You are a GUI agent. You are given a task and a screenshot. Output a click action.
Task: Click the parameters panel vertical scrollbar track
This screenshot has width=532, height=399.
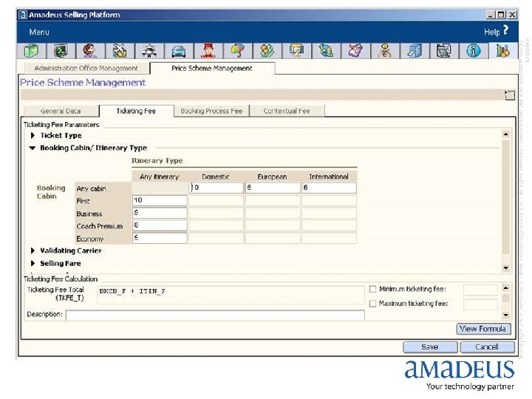coord(506,197)
